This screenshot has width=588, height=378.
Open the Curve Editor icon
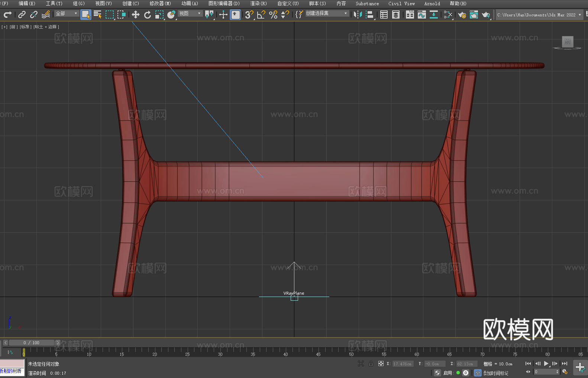422,14
